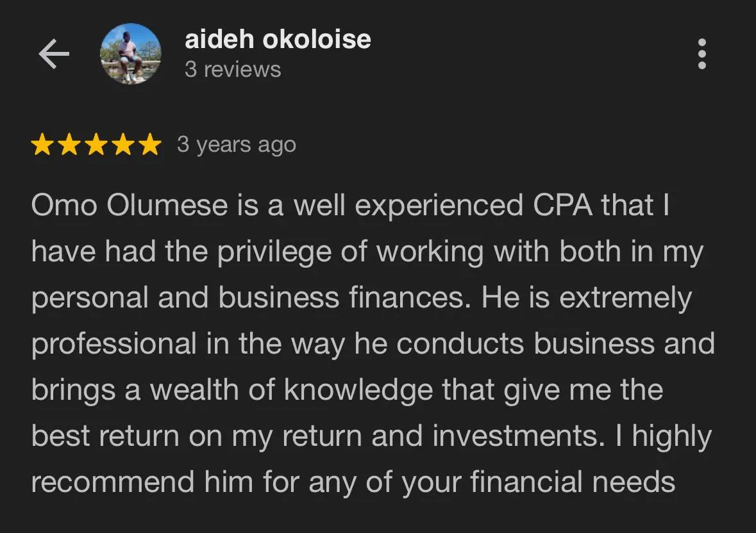Screen dimensions: 756x533
Task: Open the three-dot more options menu
Action: click(702, 54)
